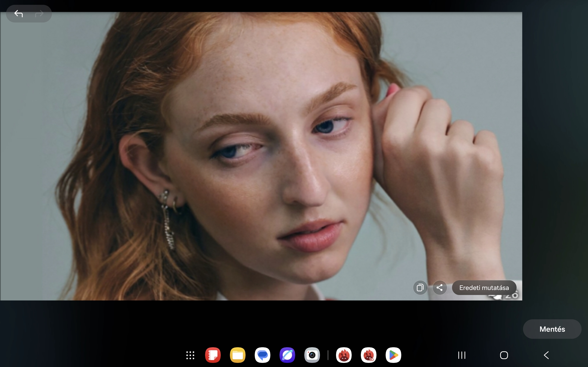The height and width of the screenshot is (367, 588).
Task: Launch the purple Samsung Internet browser
Action: (x=287, y=355)
